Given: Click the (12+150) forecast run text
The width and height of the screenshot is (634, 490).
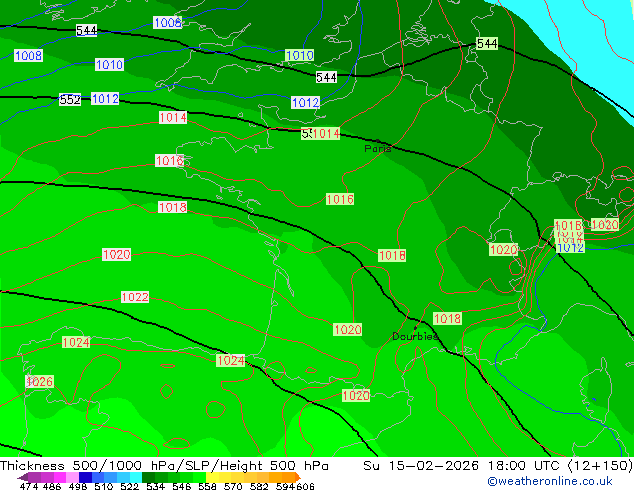Looking at the screenshot, I should 601,466.
